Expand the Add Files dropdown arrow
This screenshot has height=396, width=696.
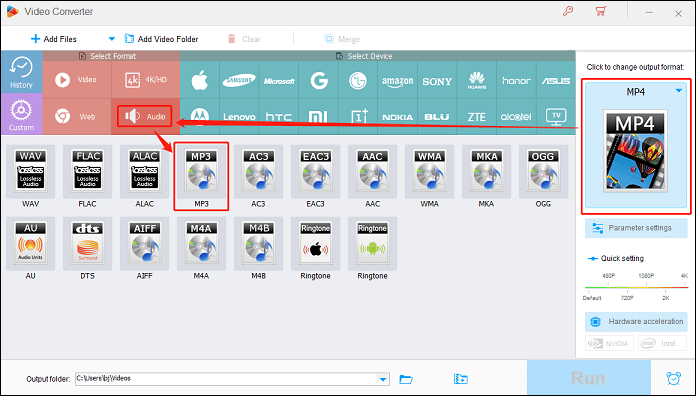(111, 39)
